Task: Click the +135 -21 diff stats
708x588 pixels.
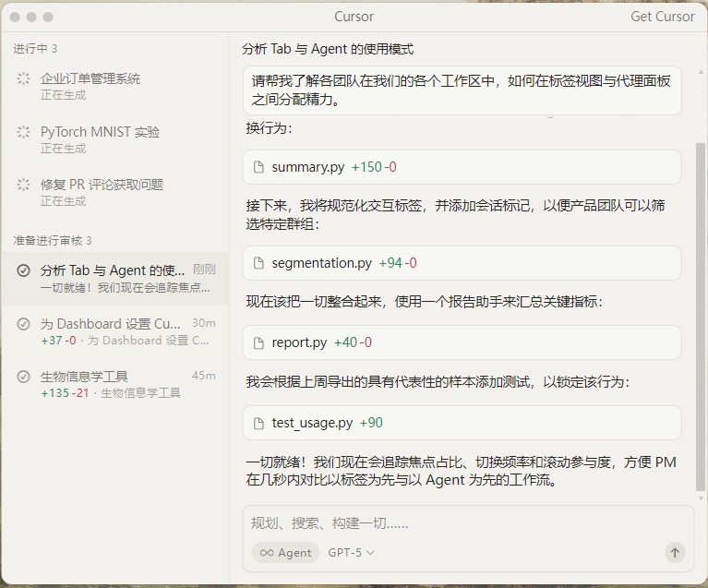Action: click(65, 393)
